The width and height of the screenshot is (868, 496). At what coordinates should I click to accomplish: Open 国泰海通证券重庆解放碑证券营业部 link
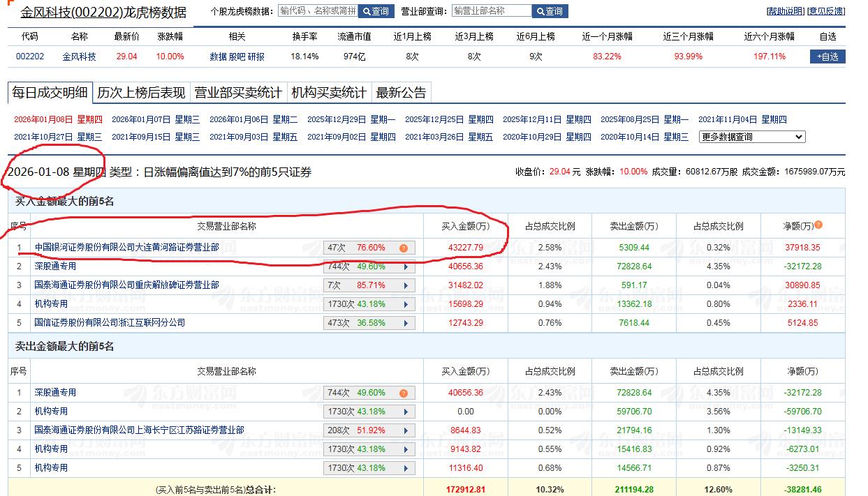(127, 285)
